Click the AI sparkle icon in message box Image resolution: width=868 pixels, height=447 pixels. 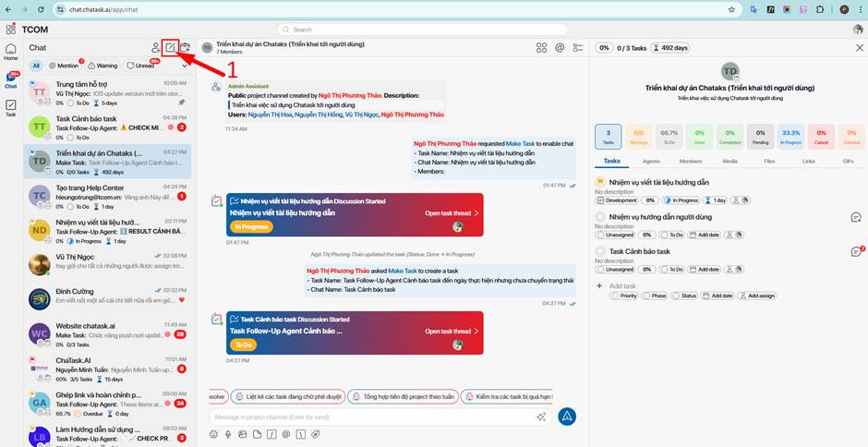(541, 417)
